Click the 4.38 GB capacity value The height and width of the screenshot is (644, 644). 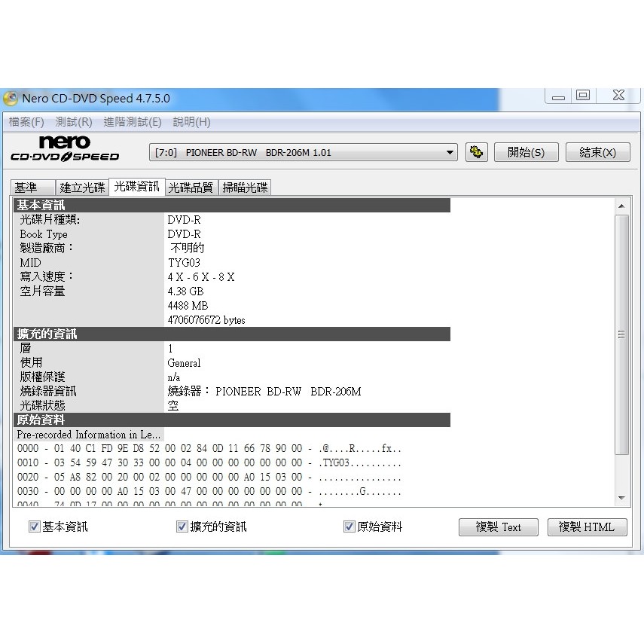pyautogui.click(x=185, y=291)
